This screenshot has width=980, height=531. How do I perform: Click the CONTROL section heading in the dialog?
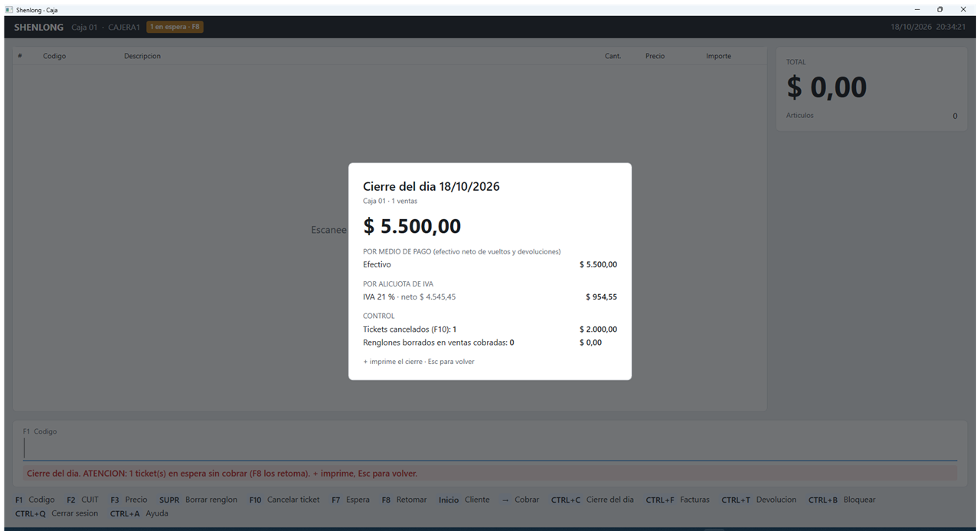379,316
